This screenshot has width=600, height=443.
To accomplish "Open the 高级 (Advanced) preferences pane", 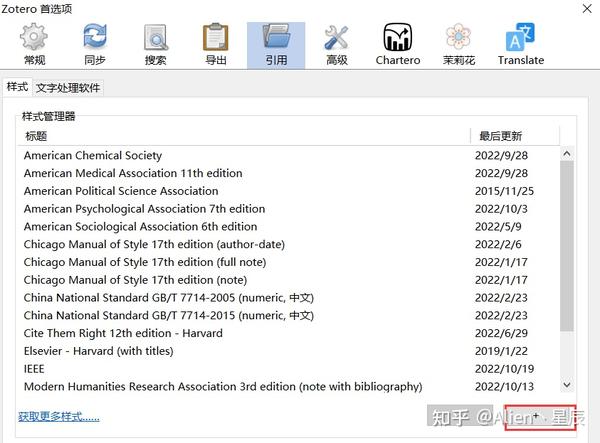I will [336, 45].
